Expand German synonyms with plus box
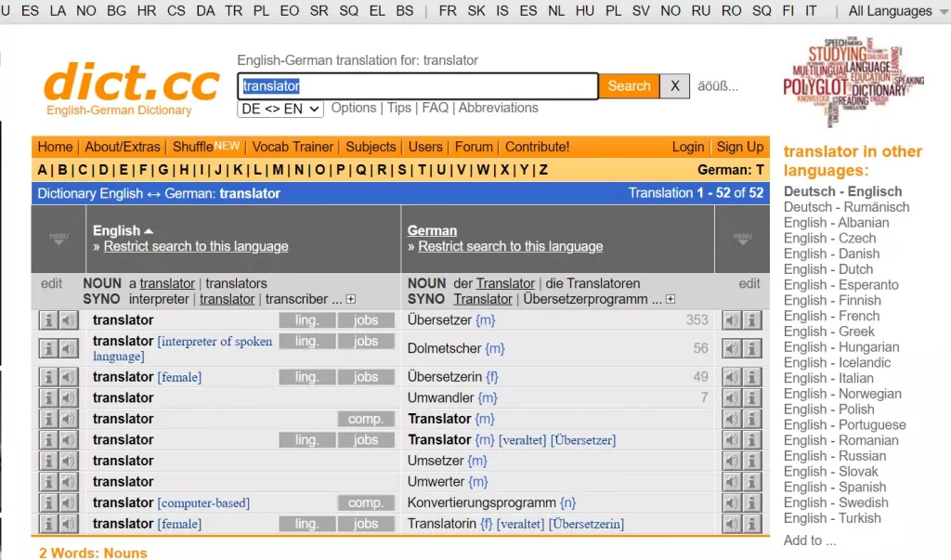The height and width of the screenshot is (560, 951). (671, 299)
